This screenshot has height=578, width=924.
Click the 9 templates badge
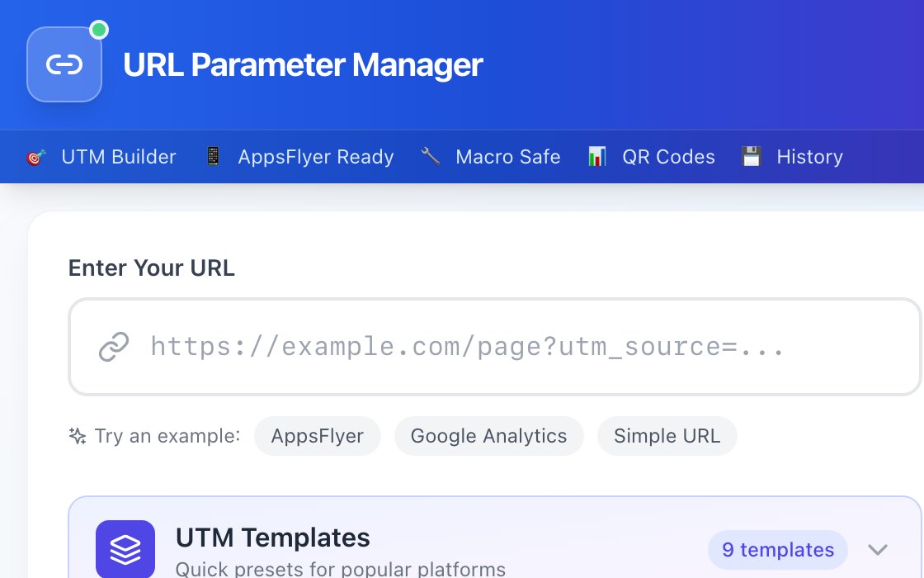pos(778,550)
